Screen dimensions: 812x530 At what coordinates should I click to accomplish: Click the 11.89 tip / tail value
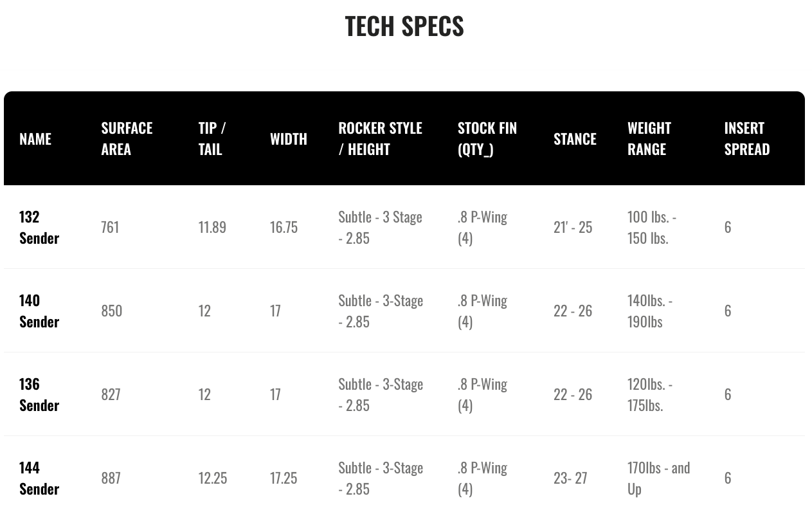tap(212, 227)
